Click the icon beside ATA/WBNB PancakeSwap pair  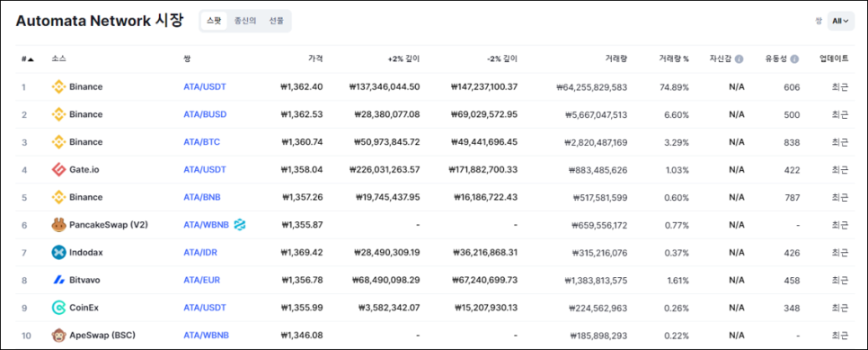point(240,225)
